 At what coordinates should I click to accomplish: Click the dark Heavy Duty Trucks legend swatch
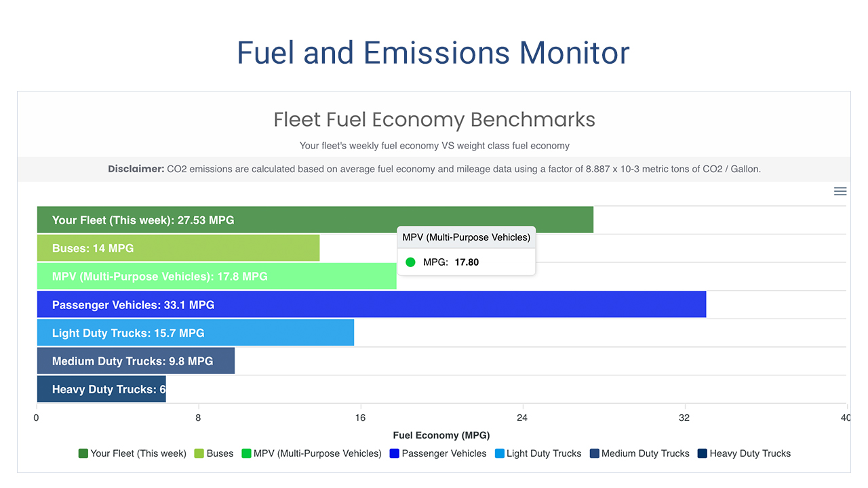pyautogui.click(x=701, y=453)
